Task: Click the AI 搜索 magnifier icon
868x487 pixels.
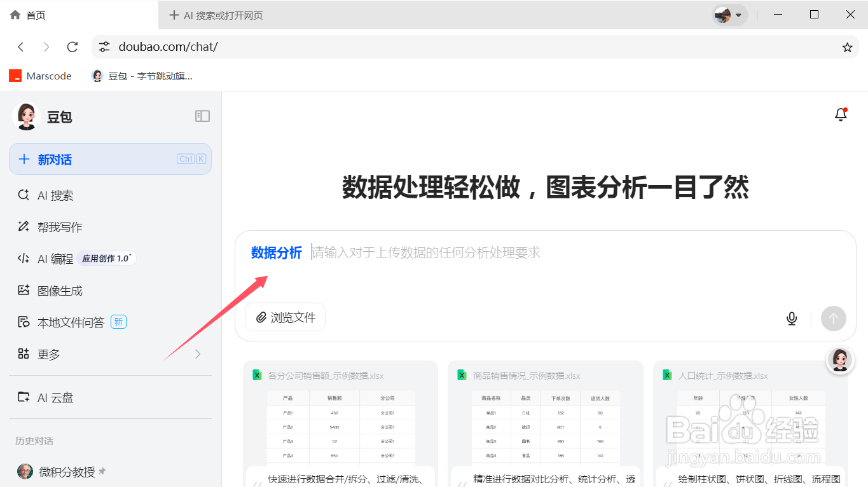Action: [24, 195]
